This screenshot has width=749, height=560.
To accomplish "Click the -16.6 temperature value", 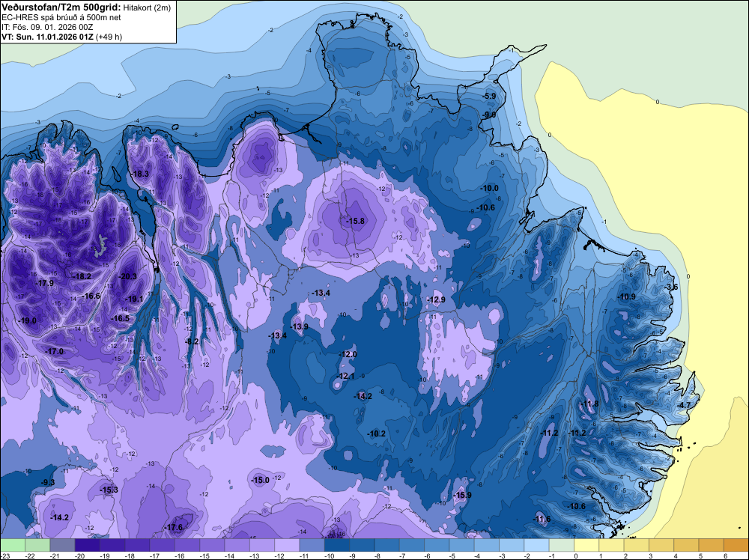I will [91, 296].
